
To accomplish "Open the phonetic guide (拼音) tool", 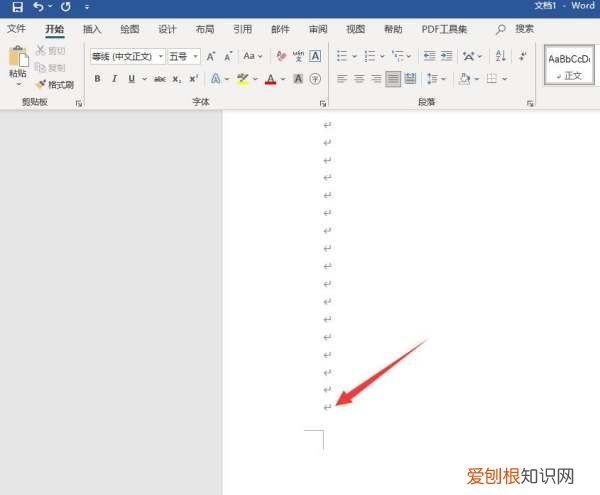I will point(298,56).
